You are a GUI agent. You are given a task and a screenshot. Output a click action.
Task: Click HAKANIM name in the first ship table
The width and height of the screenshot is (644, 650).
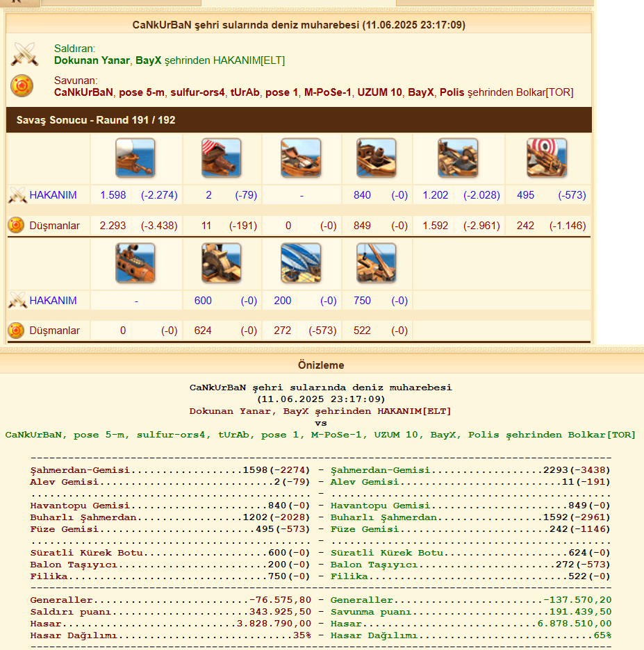[53, 195]
